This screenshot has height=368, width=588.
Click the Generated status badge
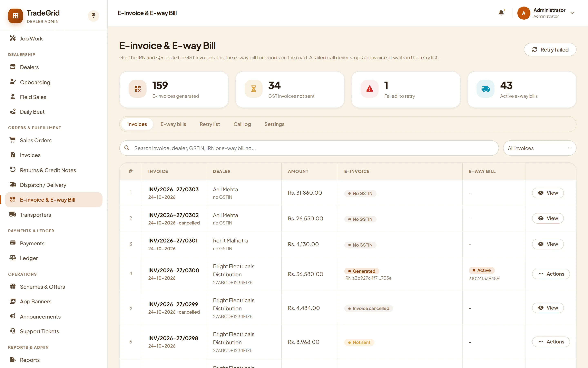(x=362, y=271)
